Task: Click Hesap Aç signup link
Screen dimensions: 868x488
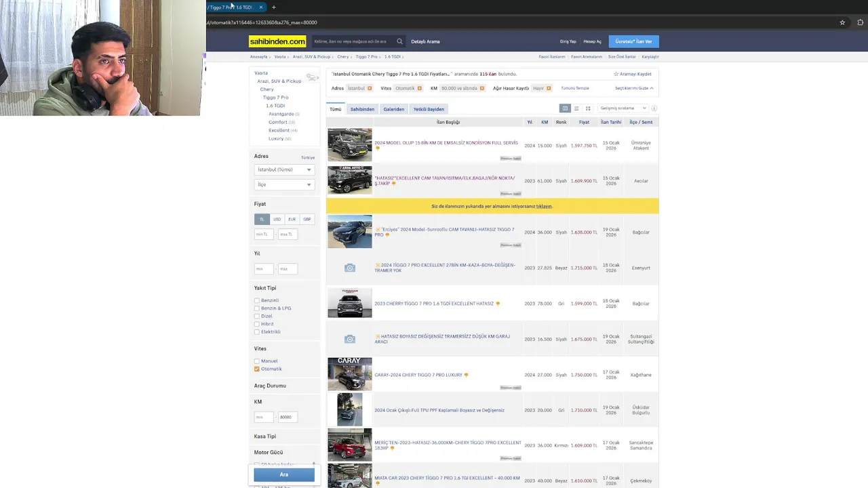Action: (592, 41)
